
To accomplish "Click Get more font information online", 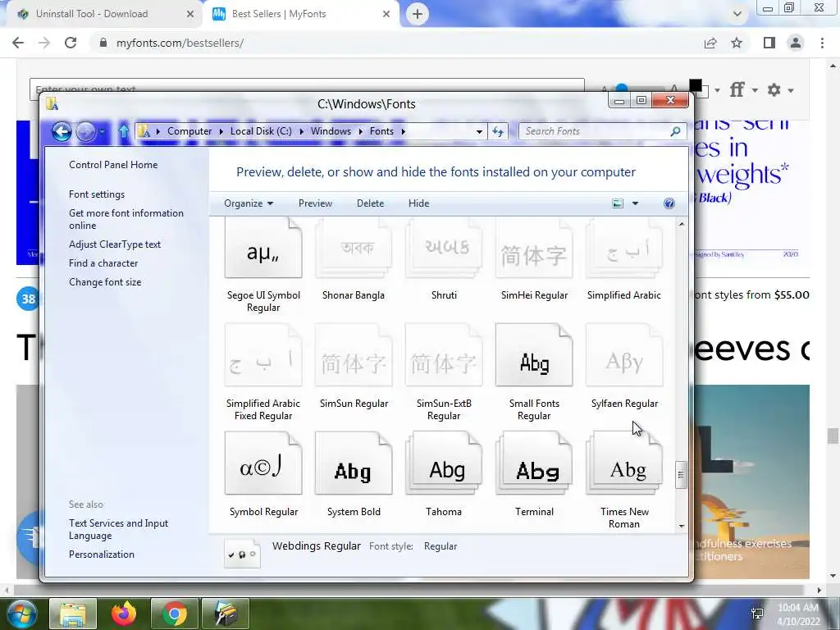I will [x=126, y=219].
